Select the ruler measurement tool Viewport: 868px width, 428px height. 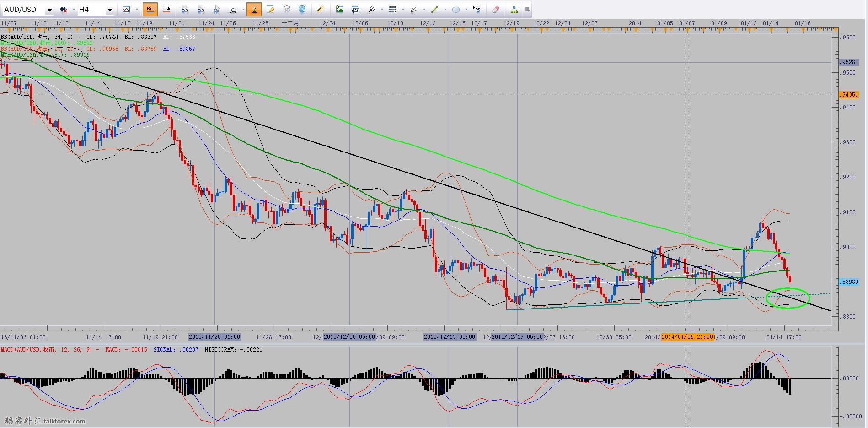pyautogui.click(x=320, y=9)
